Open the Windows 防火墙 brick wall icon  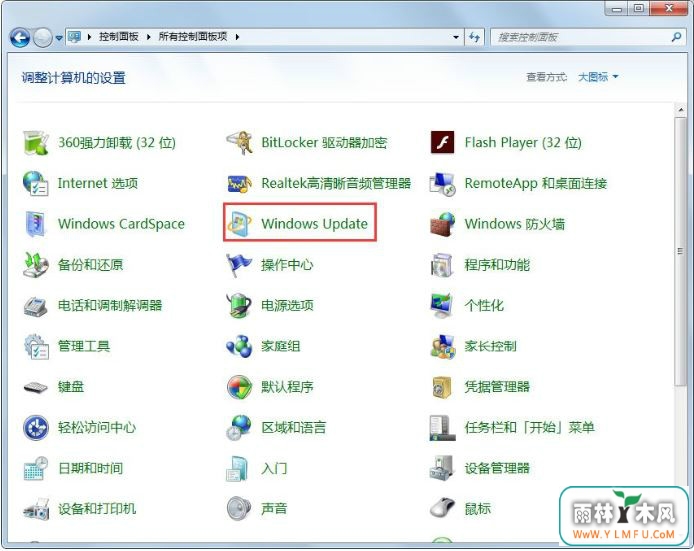[443, 224]
